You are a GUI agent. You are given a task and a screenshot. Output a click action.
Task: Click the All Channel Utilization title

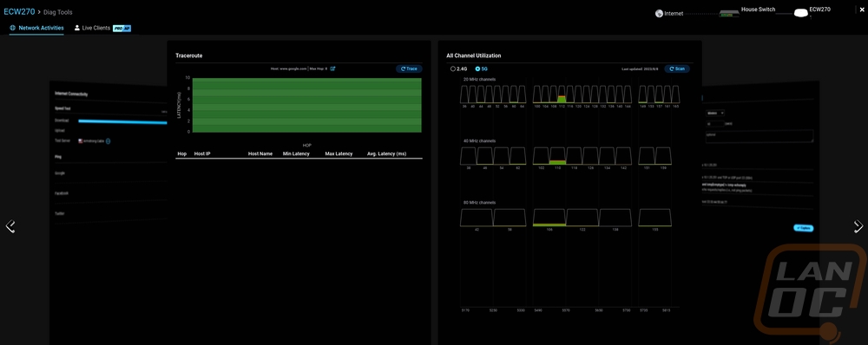click(474, 55)
